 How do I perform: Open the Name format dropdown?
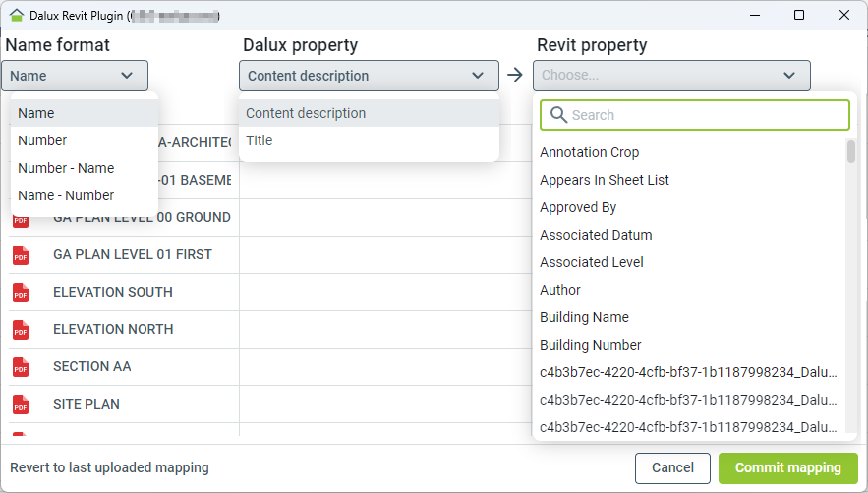tap(75, 76)
